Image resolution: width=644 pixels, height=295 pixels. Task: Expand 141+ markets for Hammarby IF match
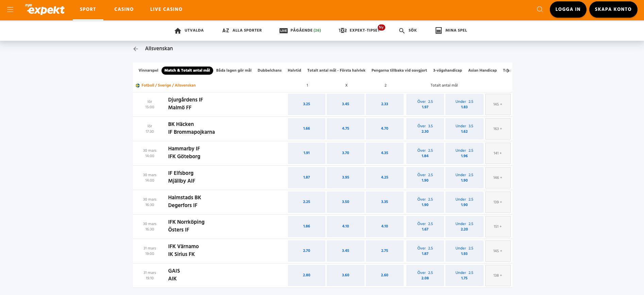click(498, 153)
